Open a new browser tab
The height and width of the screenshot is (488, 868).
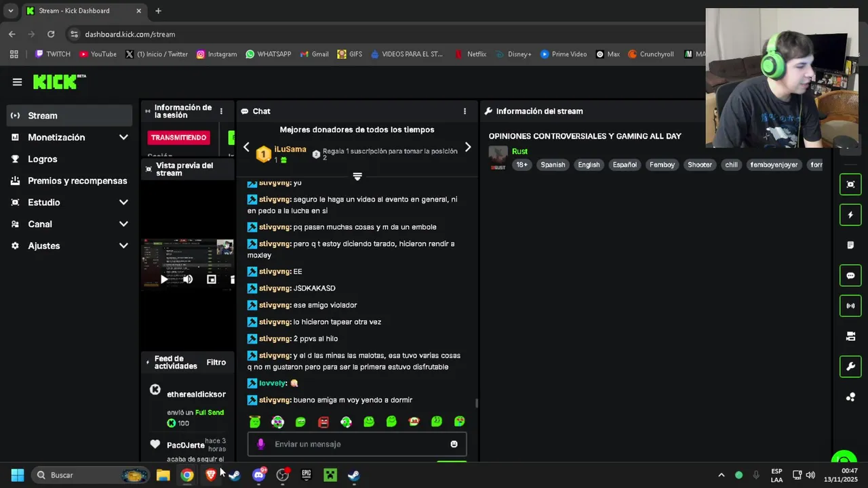[158, 11]
